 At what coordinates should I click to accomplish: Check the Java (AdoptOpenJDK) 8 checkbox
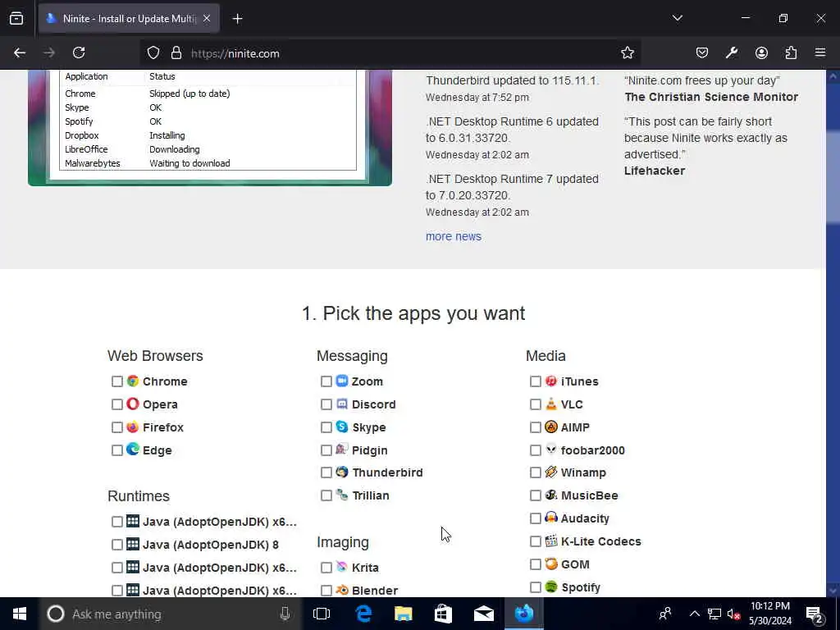[116, 545]
